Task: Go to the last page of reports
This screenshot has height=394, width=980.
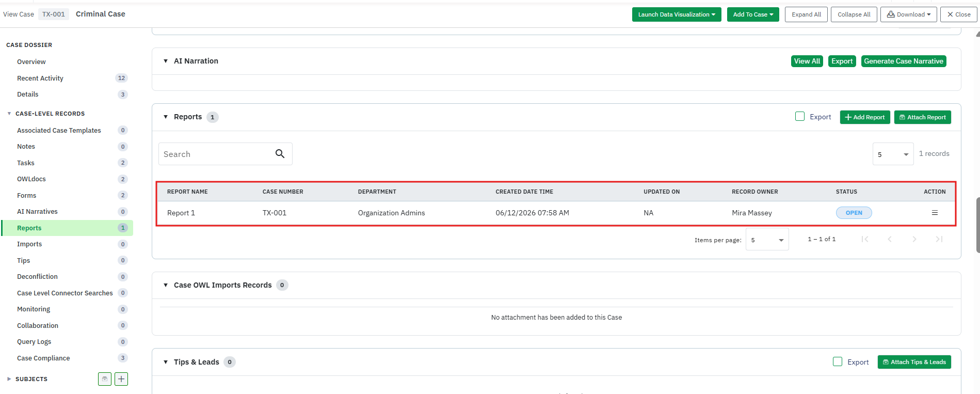Action: [939, 239]
